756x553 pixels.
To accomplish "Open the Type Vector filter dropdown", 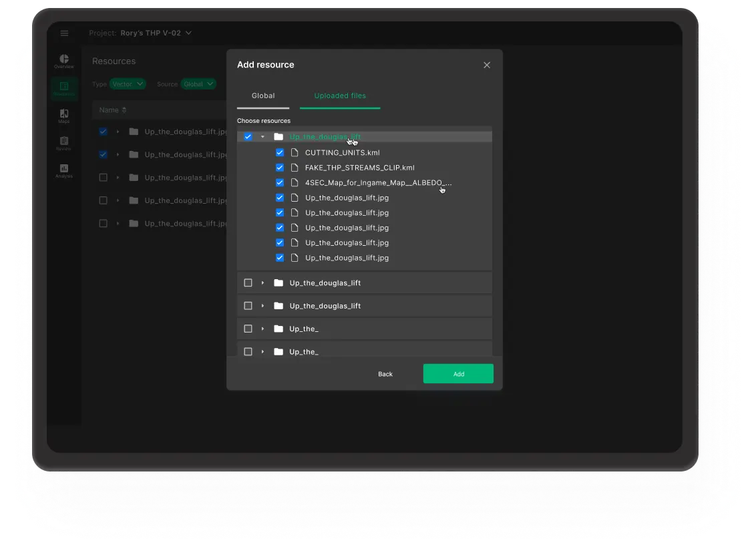I will tap(128, 84).
